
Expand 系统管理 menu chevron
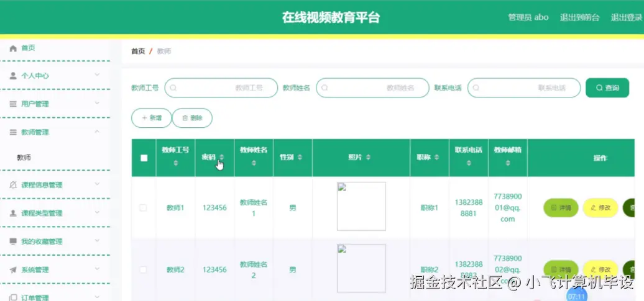(97, 269)
